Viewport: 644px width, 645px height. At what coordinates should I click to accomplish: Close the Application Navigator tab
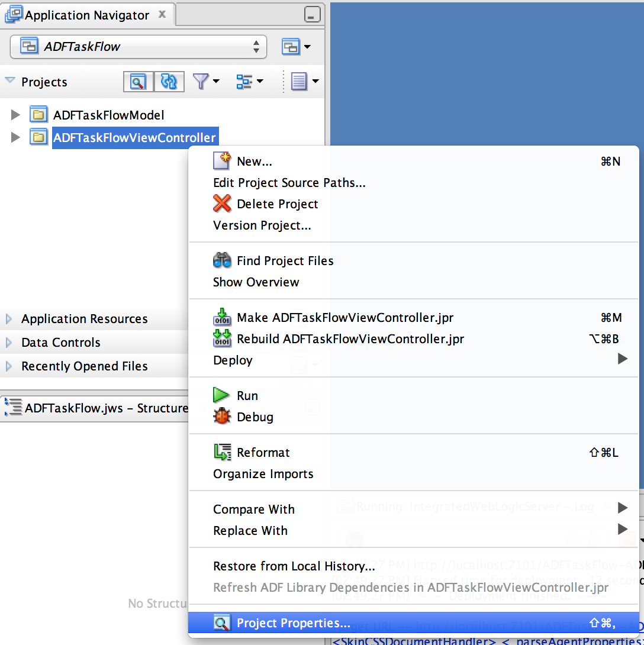point(162,14)
